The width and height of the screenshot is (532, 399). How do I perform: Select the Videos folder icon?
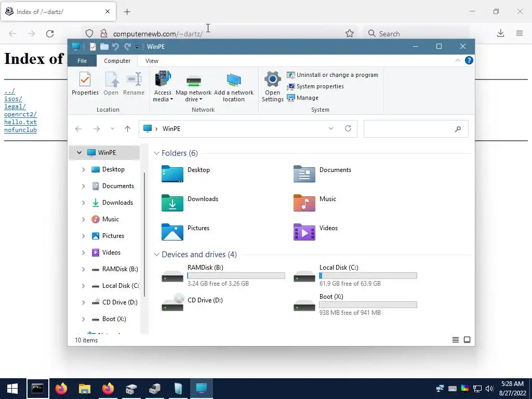[x=304, y=232]
